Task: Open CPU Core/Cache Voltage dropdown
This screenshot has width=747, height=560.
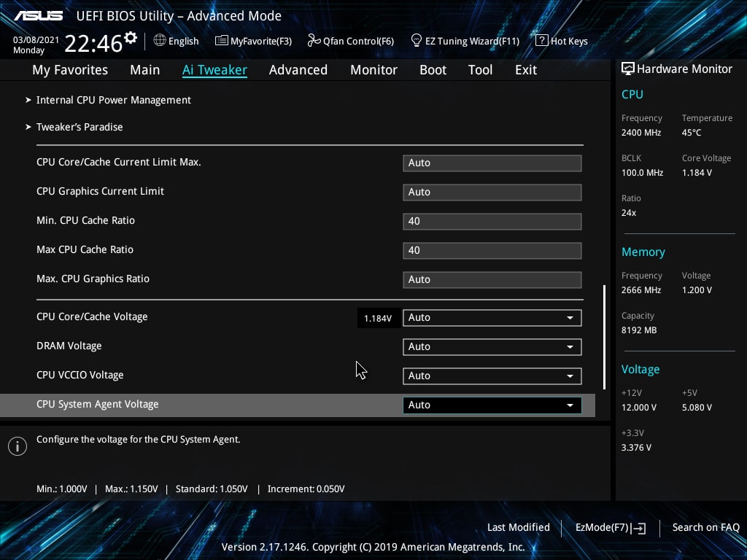Action: [492, 318]
